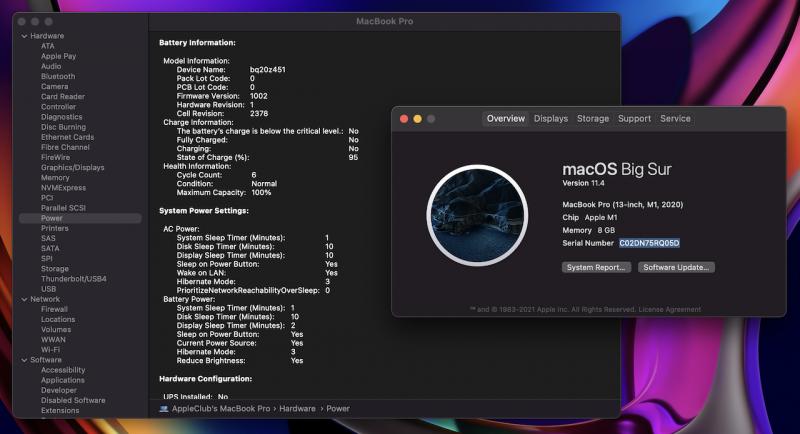Click the Version 11.4 text
Image resolution: width=800 pixels, height=434 pixels.
point(583,183)
